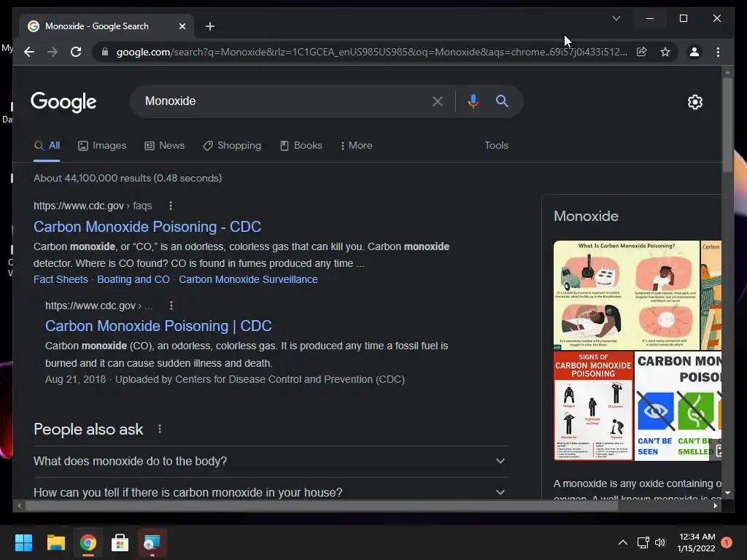Open the notification badge in the tray

pos(727,542)
